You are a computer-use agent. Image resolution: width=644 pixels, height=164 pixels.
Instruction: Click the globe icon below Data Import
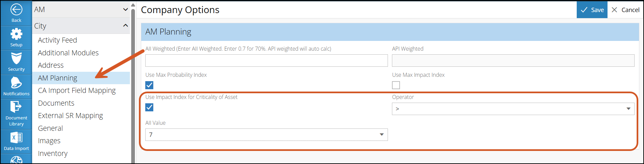coord(16,160)
